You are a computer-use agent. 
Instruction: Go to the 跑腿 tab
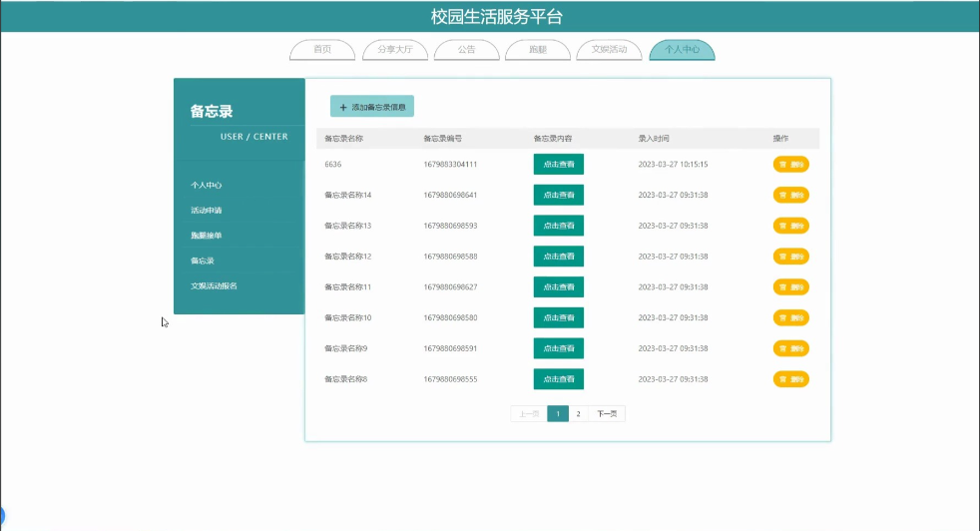pos(538,50)
